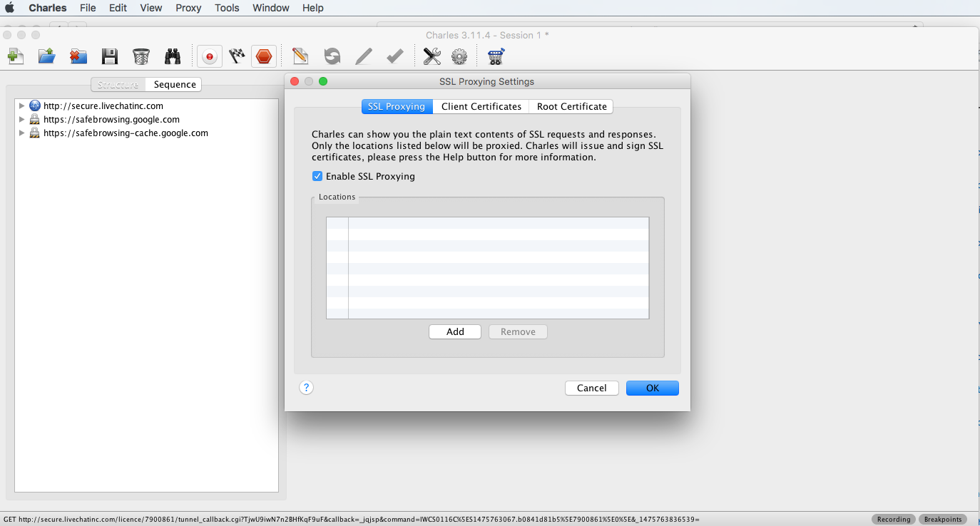
Task: Open the Help menu
Action: (x=313, y=8)
